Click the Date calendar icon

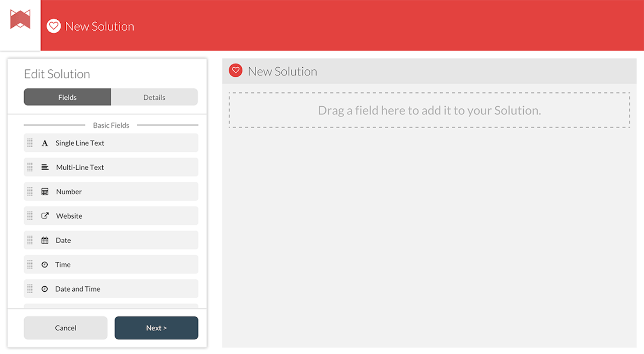click(45, 240)
